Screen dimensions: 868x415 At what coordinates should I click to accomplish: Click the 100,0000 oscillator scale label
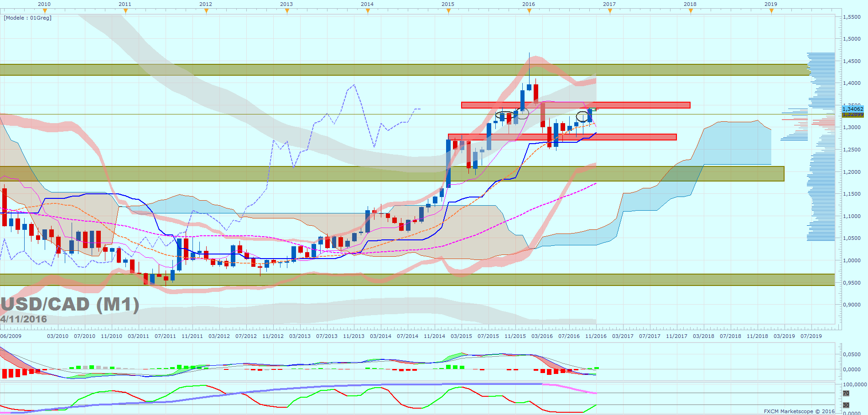(855, 384)
